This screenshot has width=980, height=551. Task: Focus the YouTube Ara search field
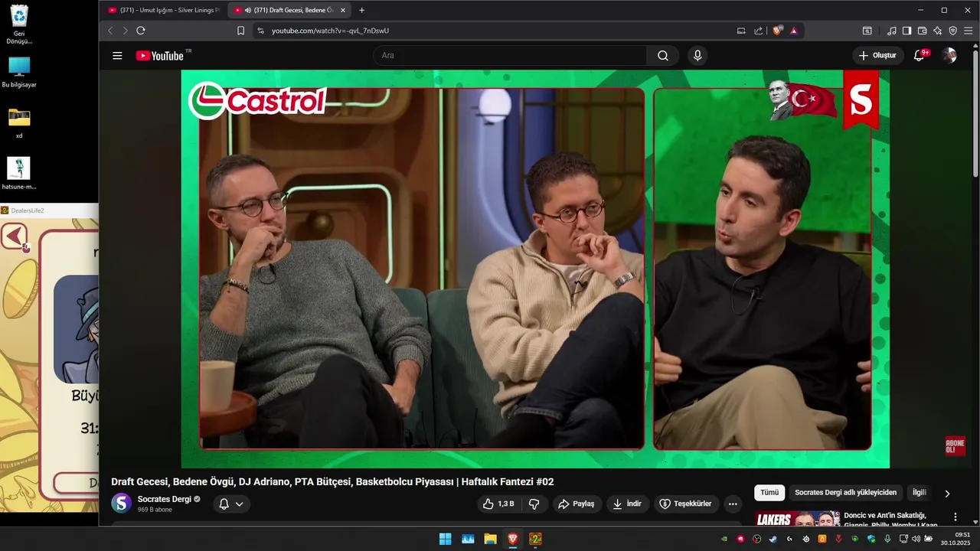[510, 56]
